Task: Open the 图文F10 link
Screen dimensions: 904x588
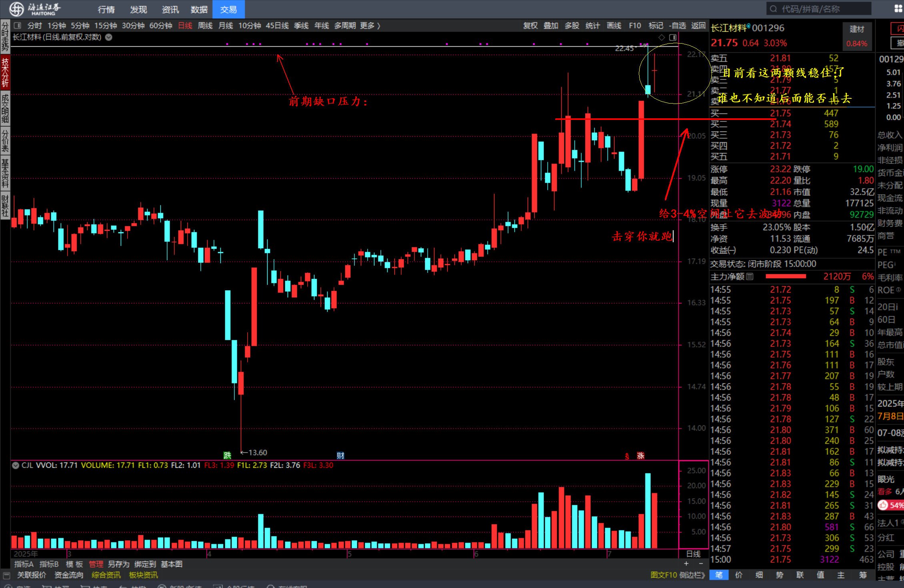Action: [664, 575]
